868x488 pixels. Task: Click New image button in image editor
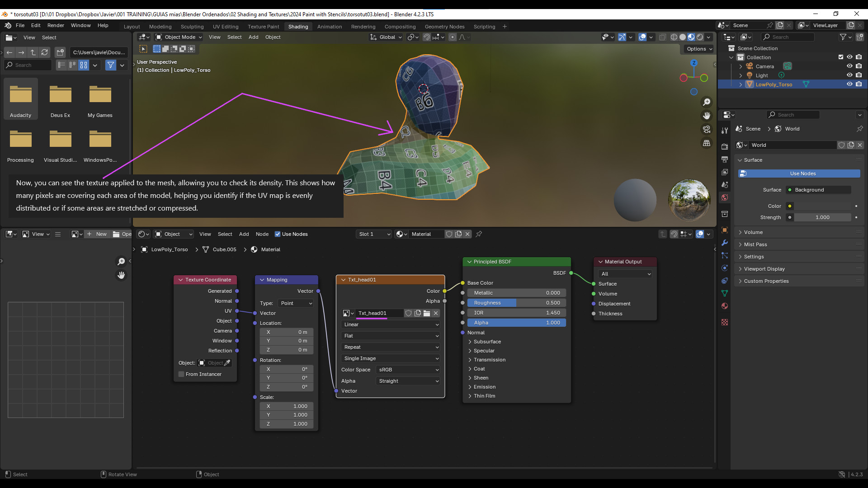pos(97,234)
